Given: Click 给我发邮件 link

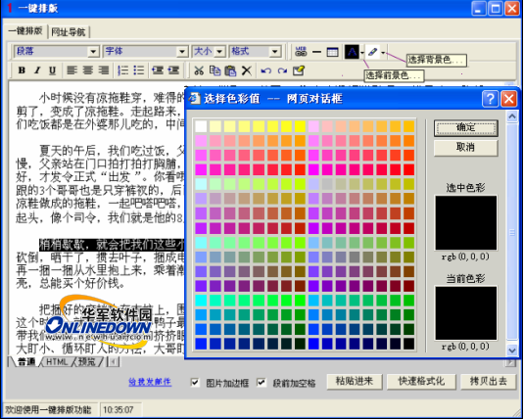Looking at the screenshot, I should [x=150, y=382].
